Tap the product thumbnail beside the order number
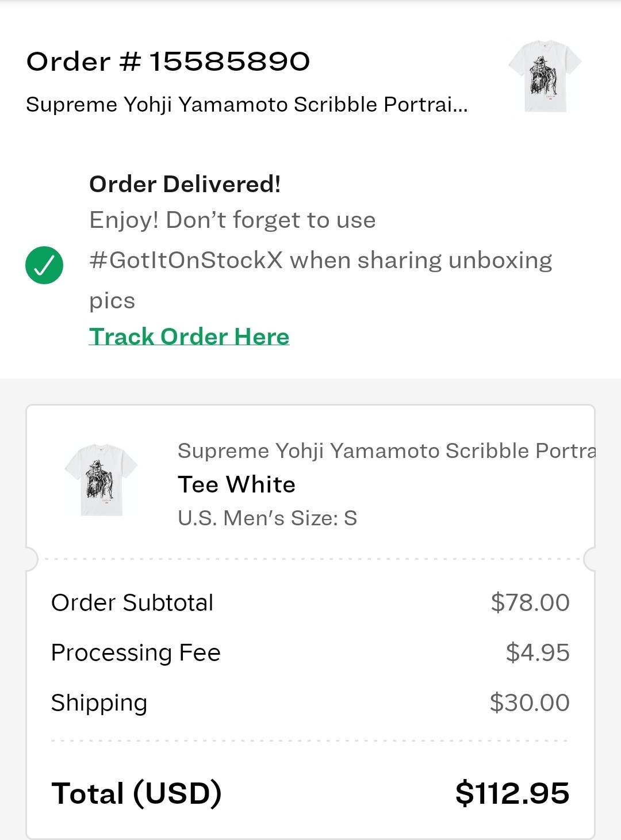 point(545,76)
